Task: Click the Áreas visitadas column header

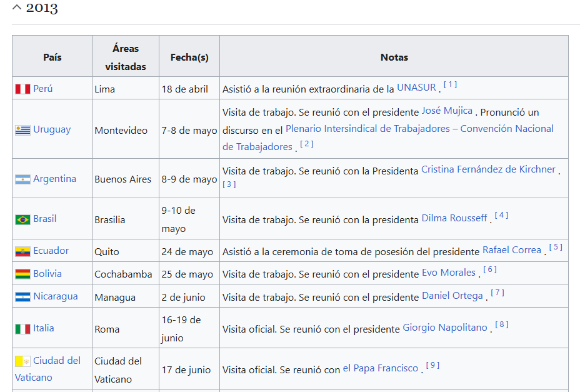Action: 126,57
